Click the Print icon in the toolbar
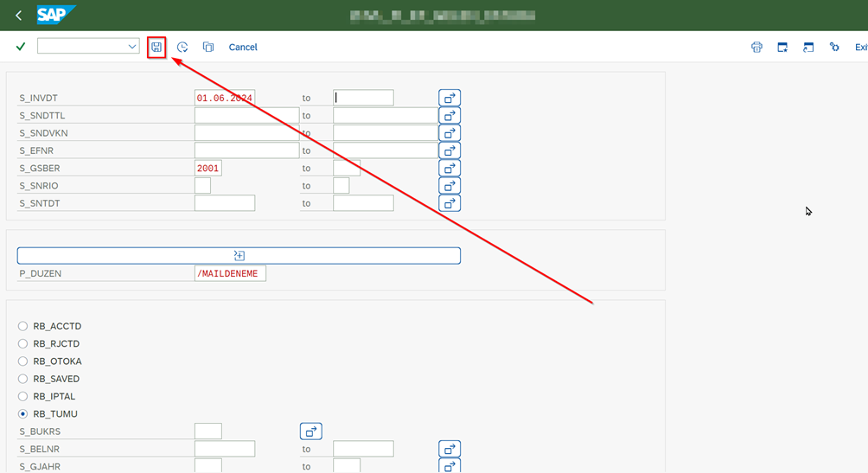The width and height of the screenshot is (868, 473). 756,47
